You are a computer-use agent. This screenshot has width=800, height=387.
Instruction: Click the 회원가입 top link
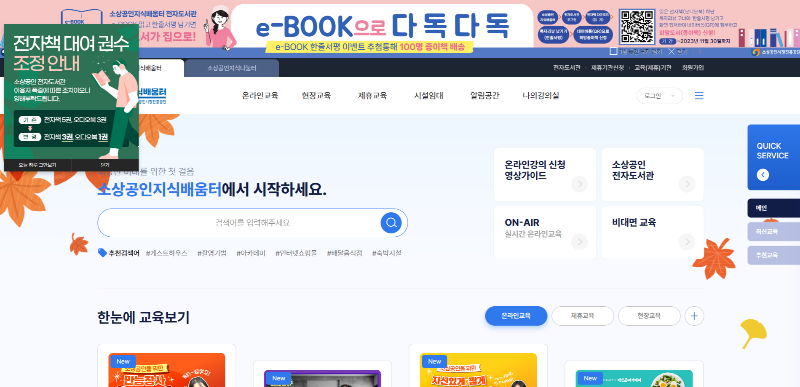pyautogui.click(x=693, y=68)
